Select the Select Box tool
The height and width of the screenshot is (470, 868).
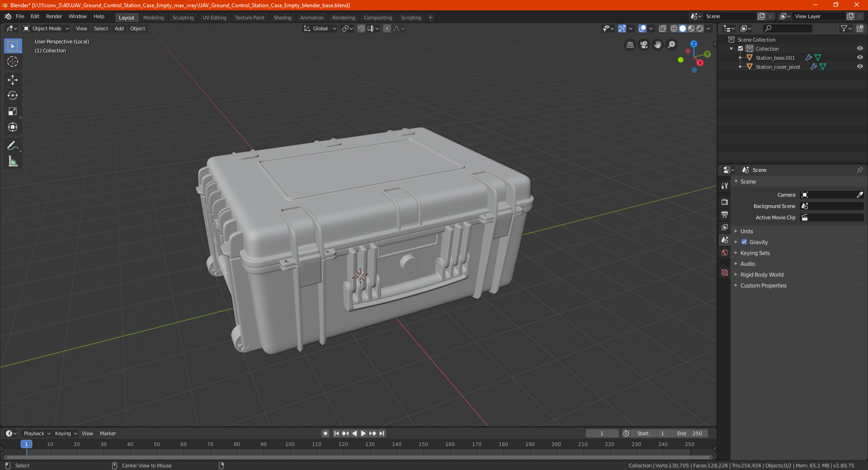click(13, 46)
